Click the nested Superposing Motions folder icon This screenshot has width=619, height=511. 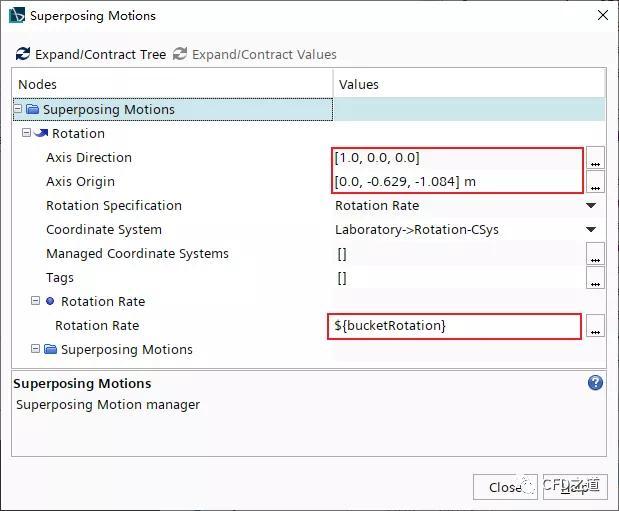50,349
